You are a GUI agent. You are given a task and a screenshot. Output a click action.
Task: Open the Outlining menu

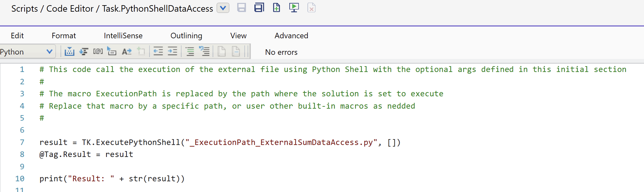pyautogui.click(x=186, y=36)
